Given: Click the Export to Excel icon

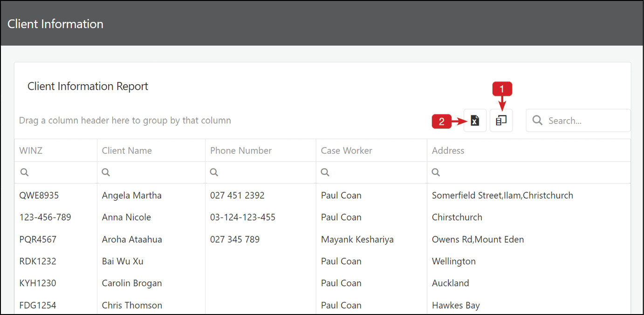Looking at the screenshot, I should 475,120.
